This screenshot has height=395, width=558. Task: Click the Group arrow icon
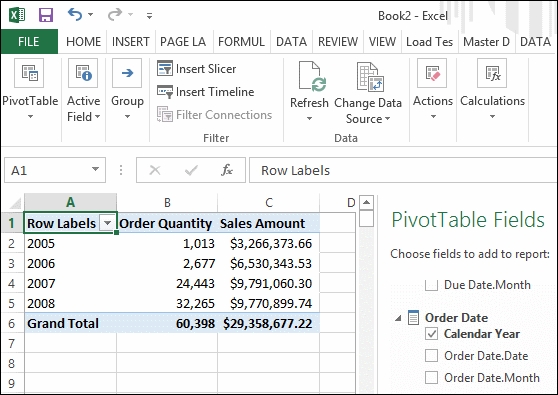coord(127,73)
